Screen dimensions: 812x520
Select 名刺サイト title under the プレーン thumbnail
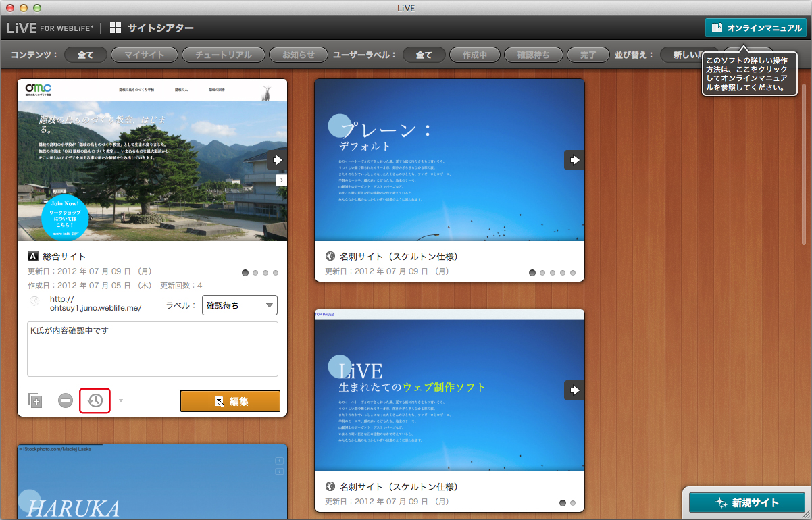399,257
